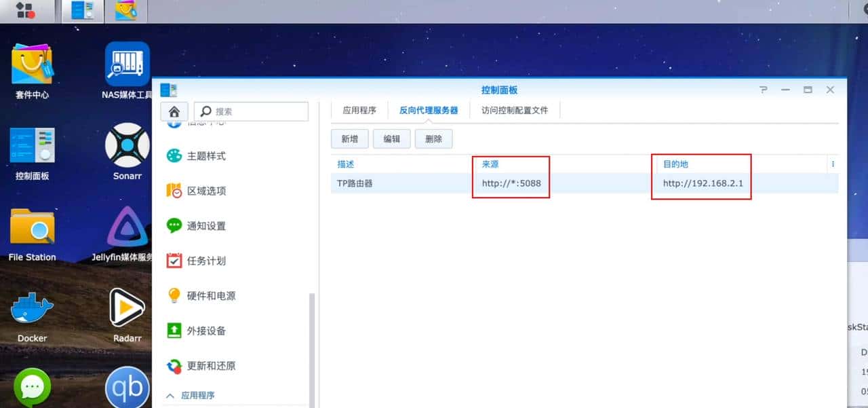The image size is (868, 408).
Task: Open File Station desktop icon
Action: pyautogui.click(x=32, y=234)
